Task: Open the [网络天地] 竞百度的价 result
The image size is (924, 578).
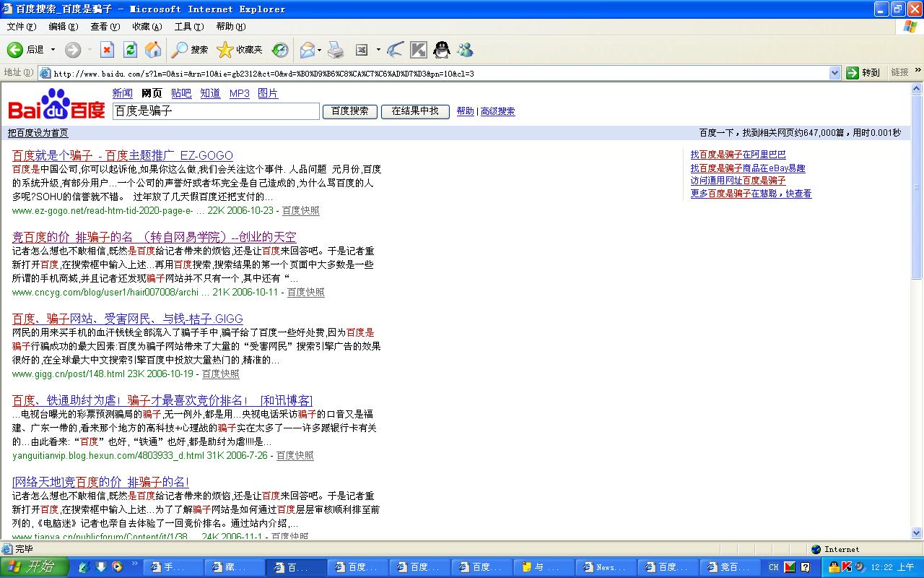Action: [x=100, y=482]
